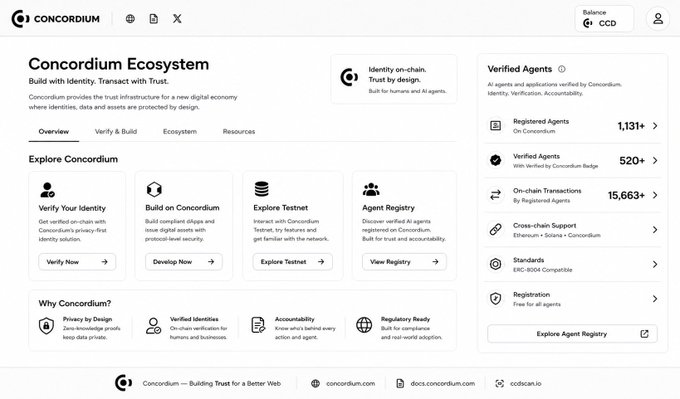
Task: Open the ccdscan.io footer link
Action: point(518,383)
